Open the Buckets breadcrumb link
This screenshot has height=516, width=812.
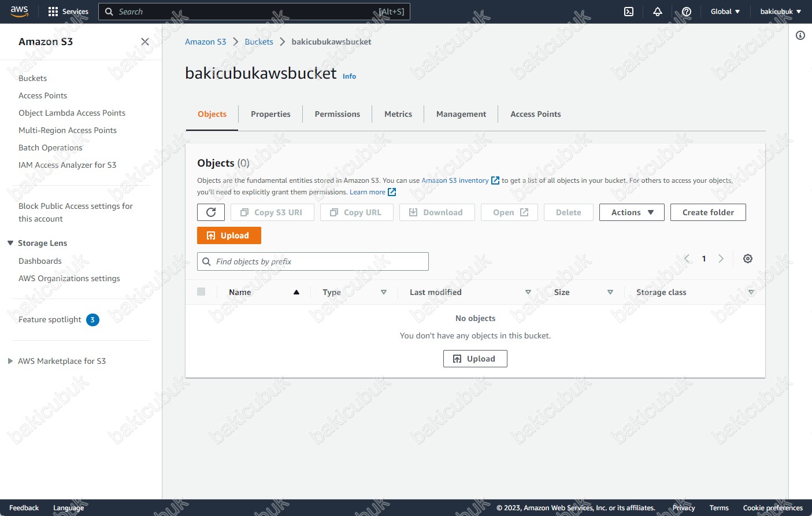(259, 42)
